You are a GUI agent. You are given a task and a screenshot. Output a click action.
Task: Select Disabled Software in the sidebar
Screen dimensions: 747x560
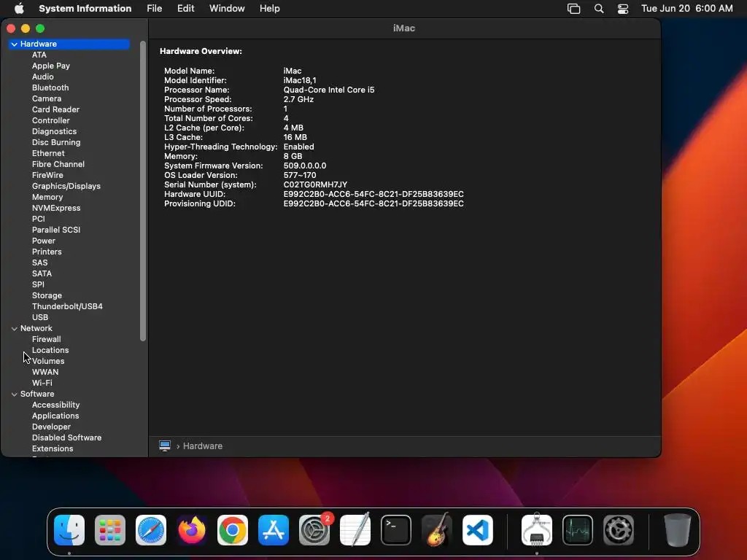point(66,438)
